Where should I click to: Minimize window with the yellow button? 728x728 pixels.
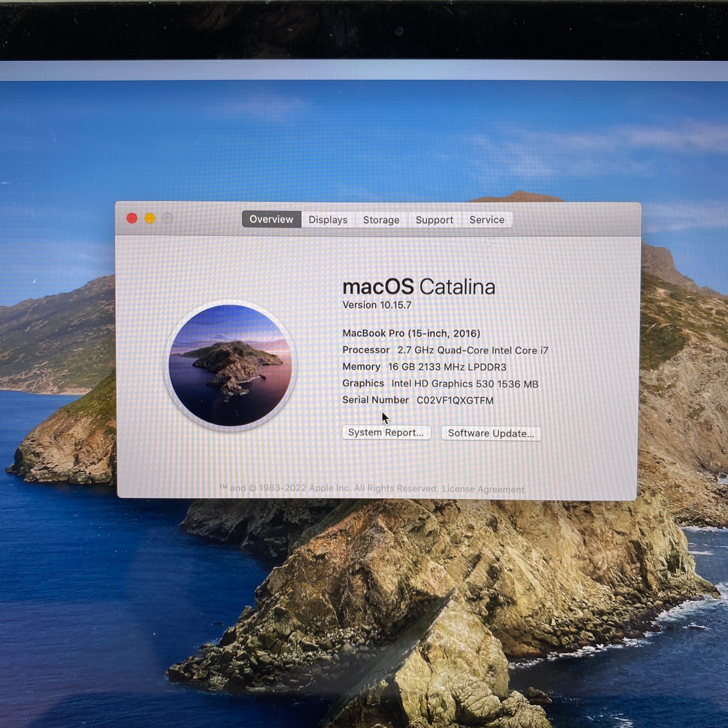click(x=150, y=218)
